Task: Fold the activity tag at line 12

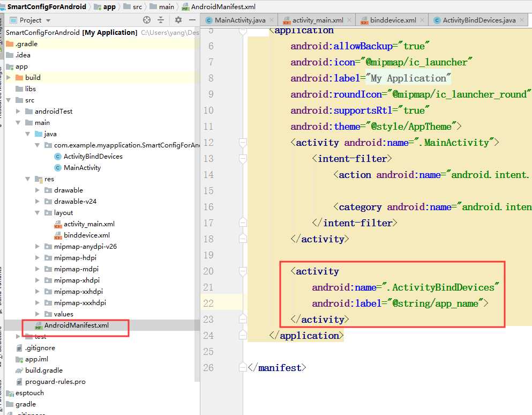Action: pos(243,142)
